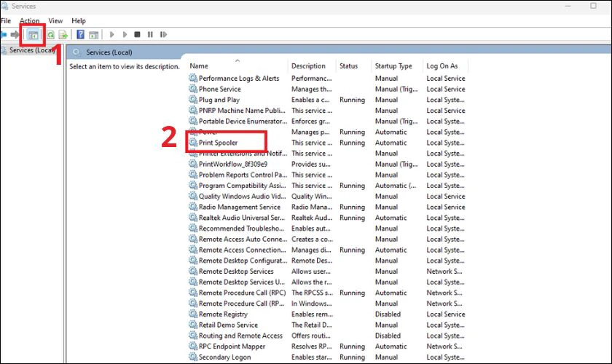This screenshot has width=612, height=364.
Task: Go forward with the gray arrow toolbar icon
Action: 15,35
